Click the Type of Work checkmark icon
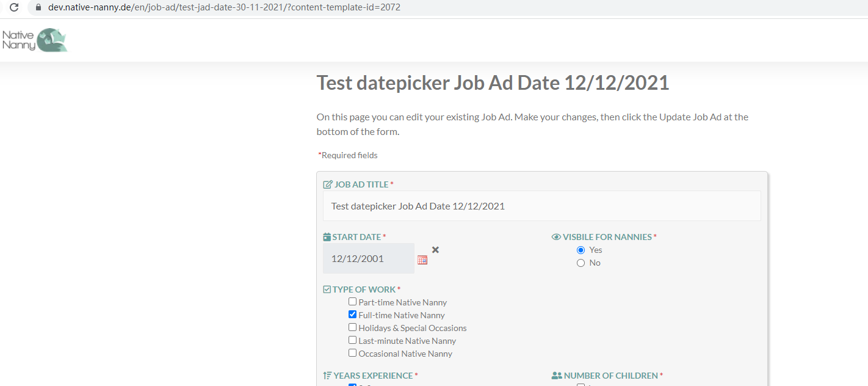 (327, 289)
